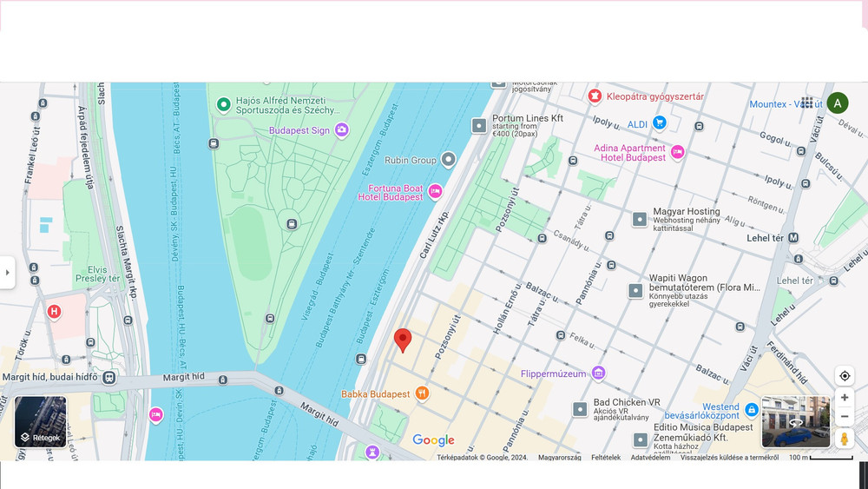Open the Budapest Sign camera marker
868x489 pixels.
pos(341,130)
